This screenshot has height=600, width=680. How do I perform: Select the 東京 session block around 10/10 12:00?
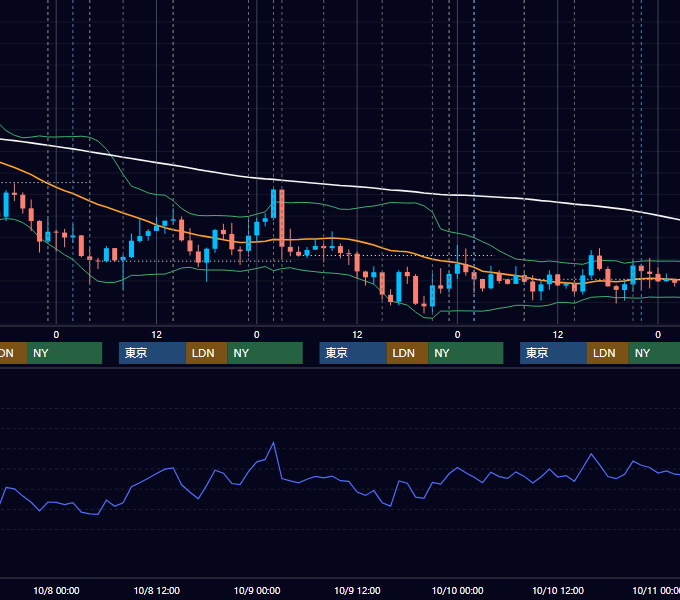553,353
